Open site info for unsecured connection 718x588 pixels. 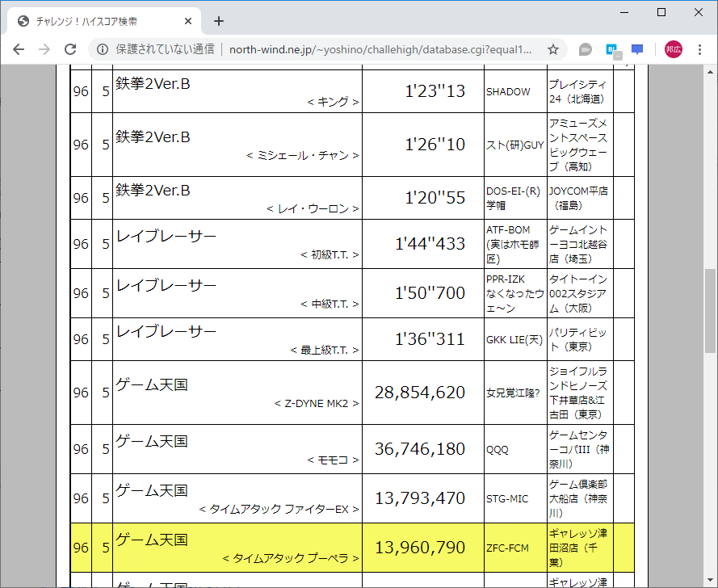pos(103,49)
